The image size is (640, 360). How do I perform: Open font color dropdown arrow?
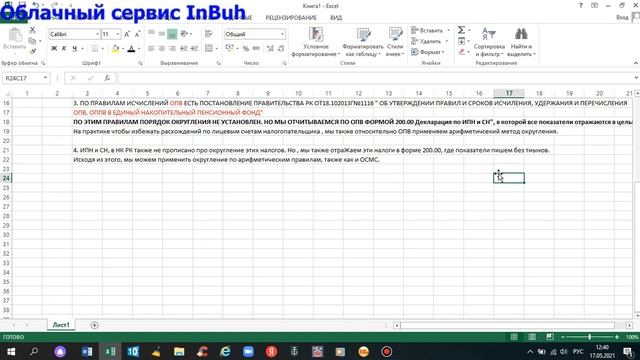click(x=139, y=49)
